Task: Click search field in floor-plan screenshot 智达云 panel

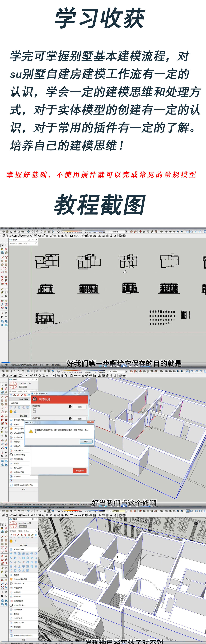Action: tap(24, 244)
